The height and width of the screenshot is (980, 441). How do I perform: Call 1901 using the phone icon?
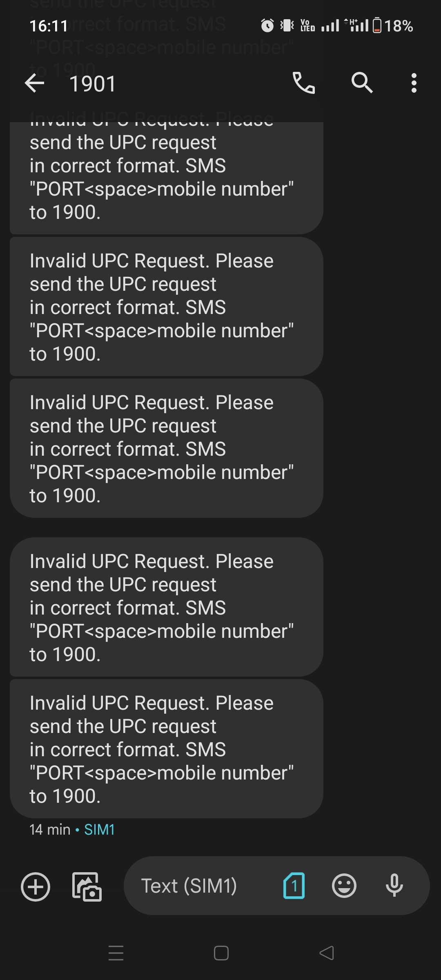[x=304, y=83]
